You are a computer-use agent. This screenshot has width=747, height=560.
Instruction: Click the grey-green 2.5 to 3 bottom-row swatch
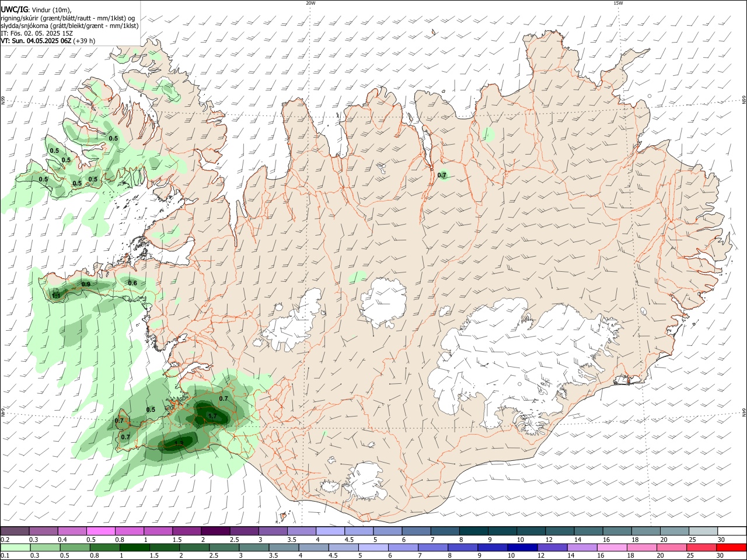(x=225, y=547)
